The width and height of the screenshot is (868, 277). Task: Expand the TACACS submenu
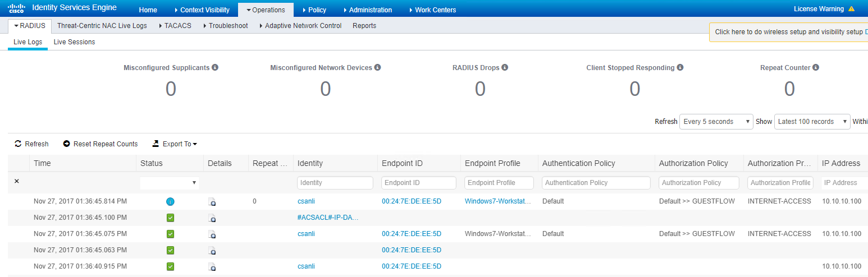click(x=175, y=26)
